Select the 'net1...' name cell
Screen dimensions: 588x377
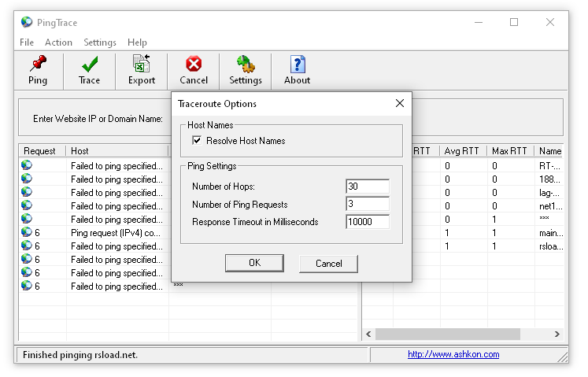(550, 206)
